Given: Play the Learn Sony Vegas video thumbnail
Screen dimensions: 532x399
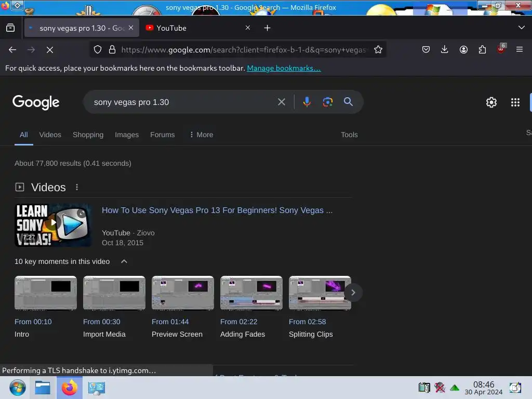Looking at the screenshot, I should click(x=52, y=225).
